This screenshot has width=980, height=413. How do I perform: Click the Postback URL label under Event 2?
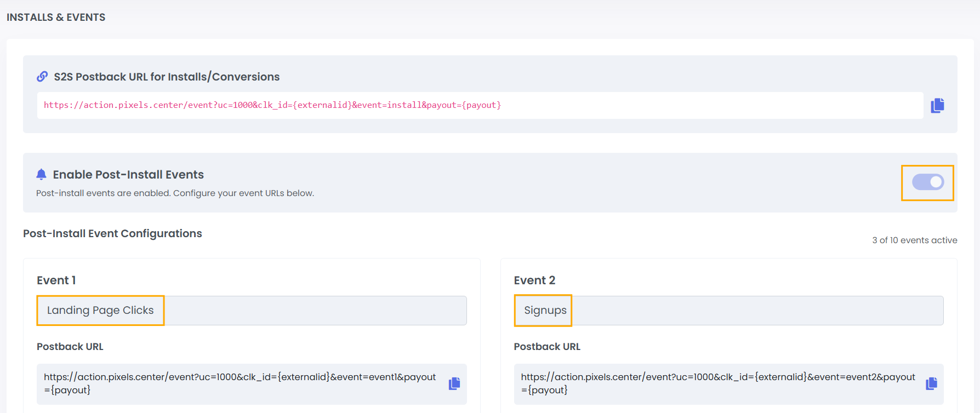coord(546,347)
